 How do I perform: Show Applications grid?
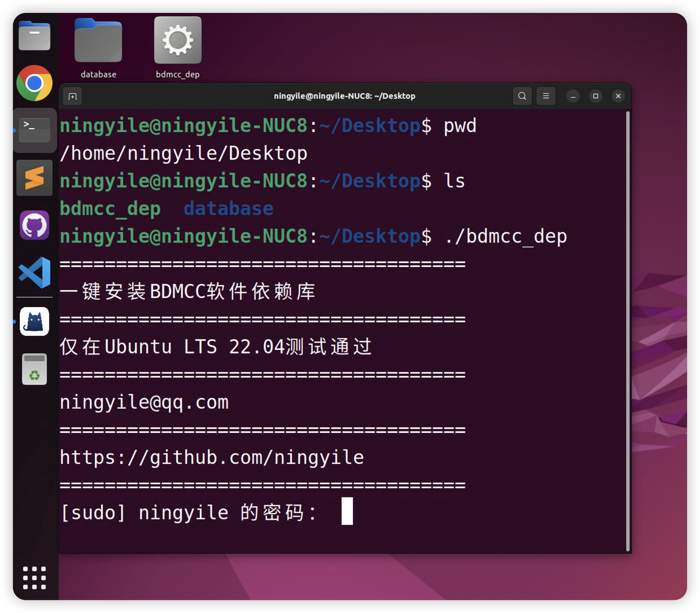tap(34, 578)
